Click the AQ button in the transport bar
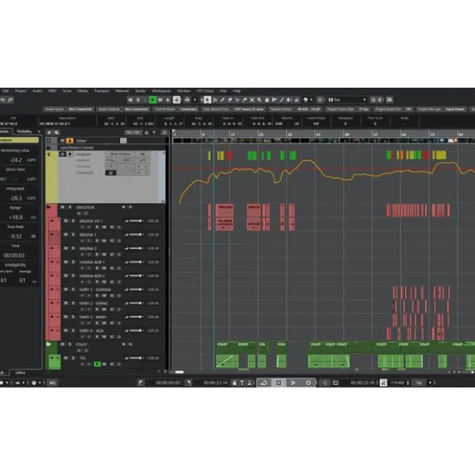Viewport: 475px width, 476px height. [52, 383]
